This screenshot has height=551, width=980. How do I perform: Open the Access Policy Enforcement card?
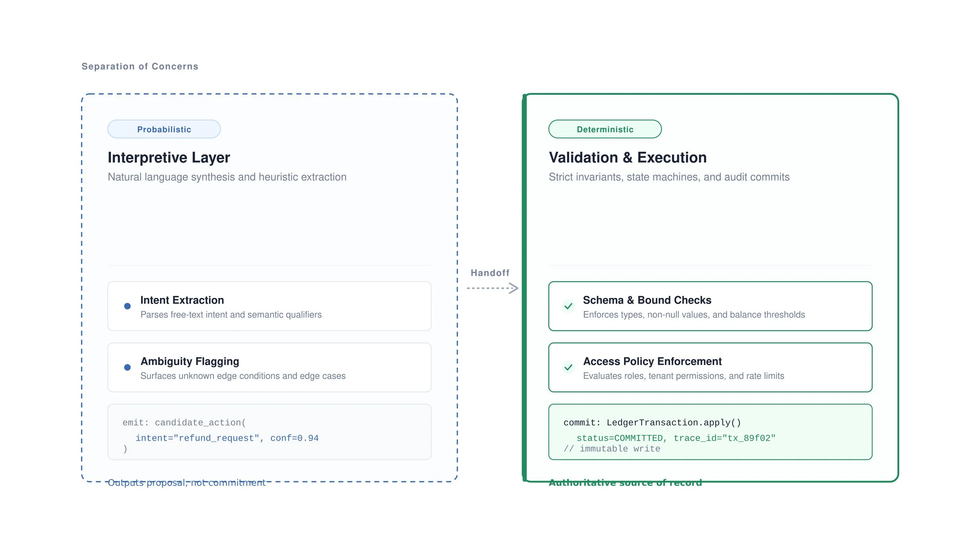(710, 367)
